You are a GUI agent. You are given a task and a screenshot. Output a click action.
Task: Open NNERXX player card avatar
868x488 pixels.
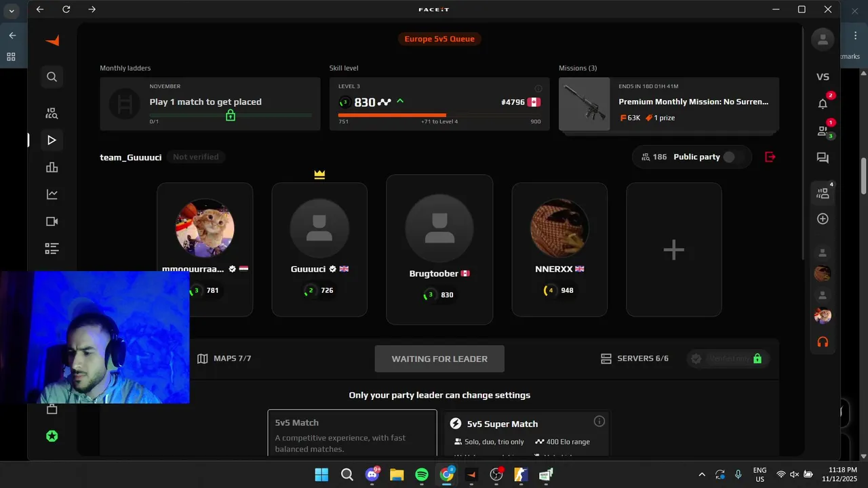point(559,228)
